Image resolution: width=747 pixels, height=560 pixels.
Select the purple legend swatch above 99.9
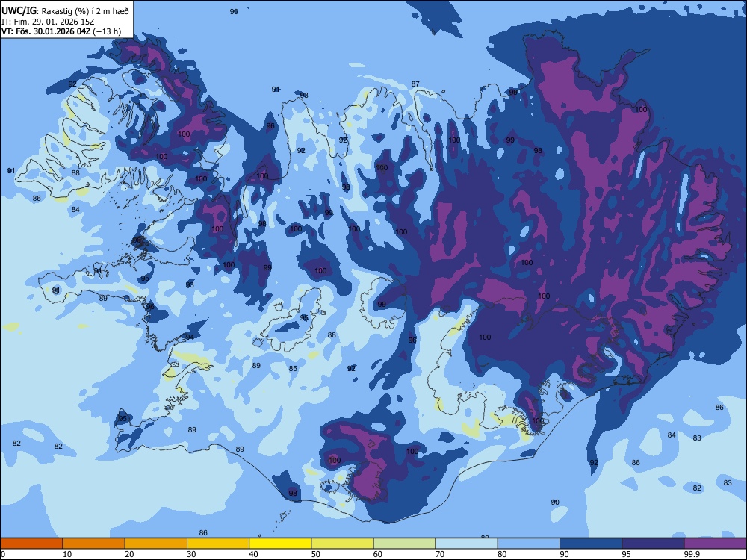[x=715, y=544]
